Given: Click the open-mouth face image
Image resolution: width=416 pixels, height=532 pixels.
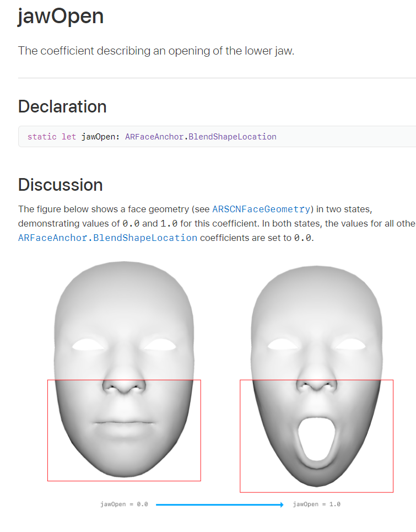Looking at the screenshot, I should pos(317,376).
